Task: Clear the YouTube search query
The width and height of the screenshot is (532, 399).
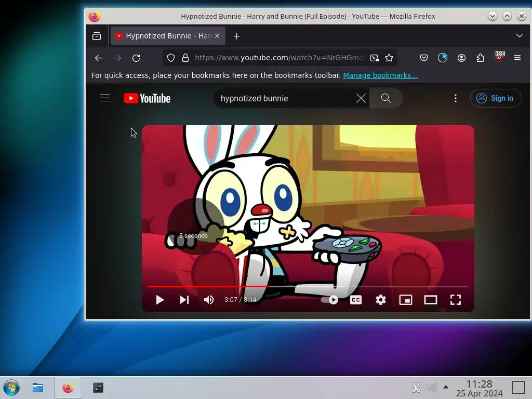Action: coord(361,98)
